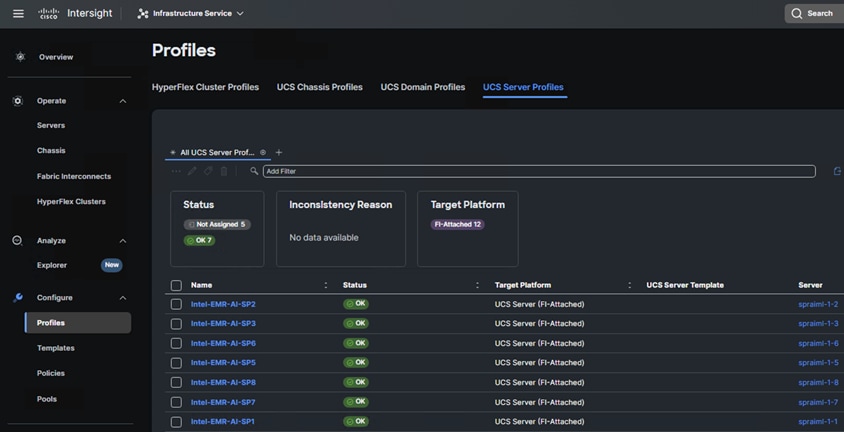
Task: Open Templates under Configure
Action: tap(56, 348)
